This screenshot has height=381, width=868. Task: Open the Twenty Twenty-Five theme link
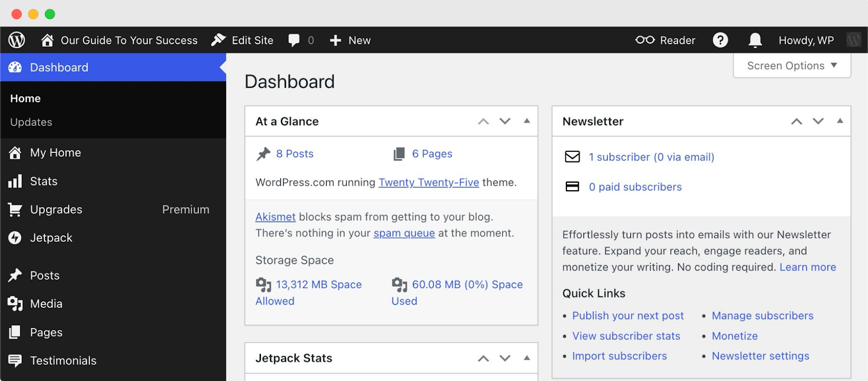[429, 183]
